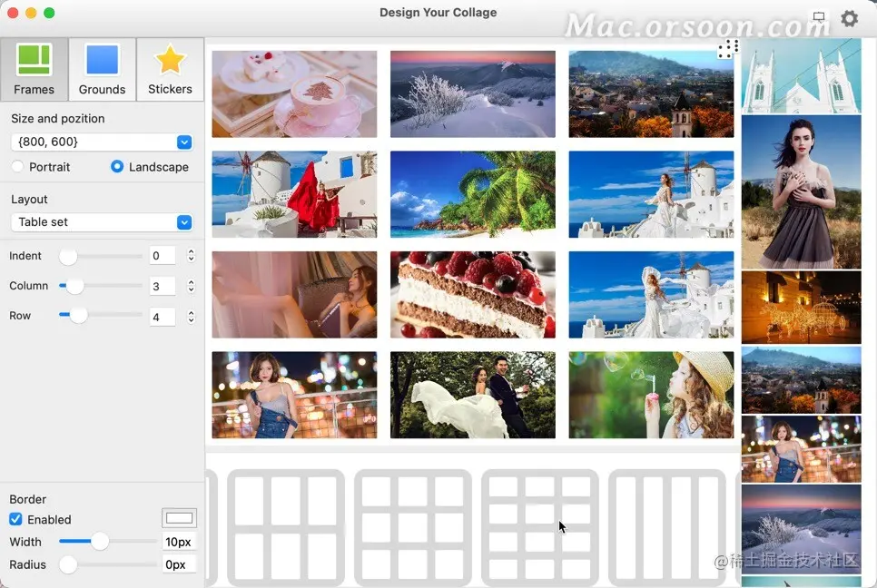Choose the 3x4 grid layout template
The width and height of the screenshot is (877, 588).
540,527
